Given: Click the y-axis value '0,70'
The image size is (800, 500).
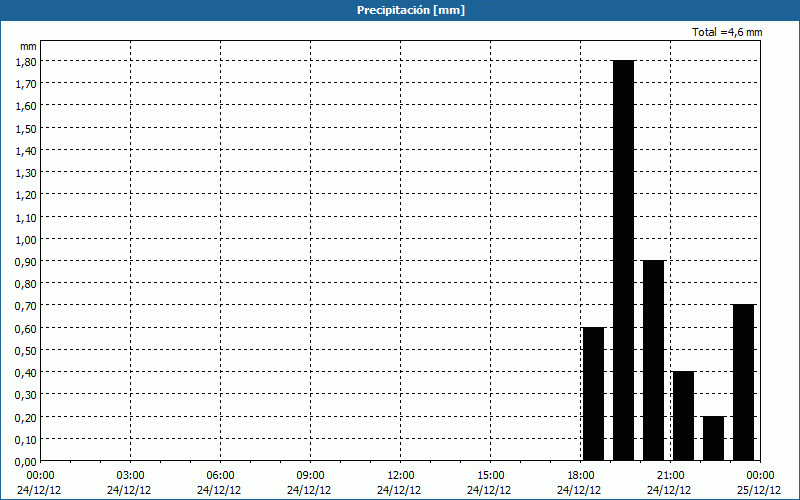Looking at the screenshot, I should click(x=27, y=307).
